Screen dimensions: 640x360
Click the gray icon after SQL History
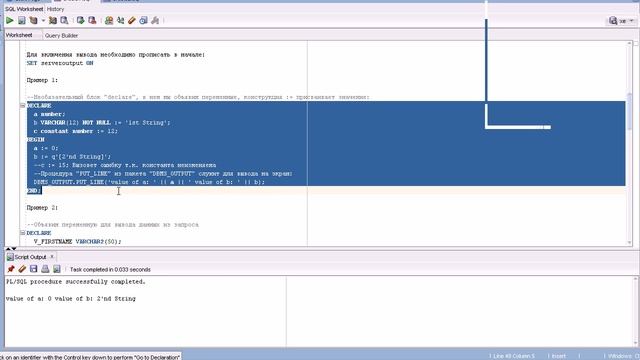155,20
